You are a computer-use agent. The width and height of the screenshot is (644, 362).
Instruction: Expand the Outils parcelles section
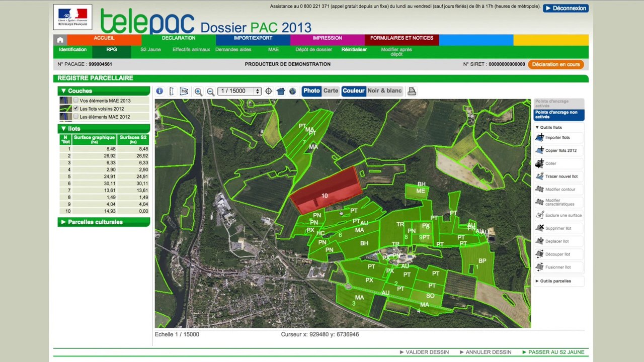559,281
